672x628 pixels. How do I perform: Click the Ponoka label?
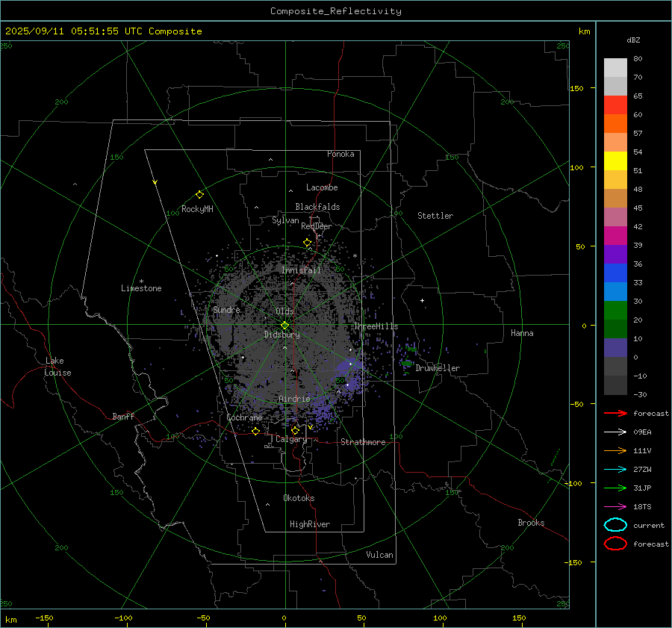[x=340, y=154]
